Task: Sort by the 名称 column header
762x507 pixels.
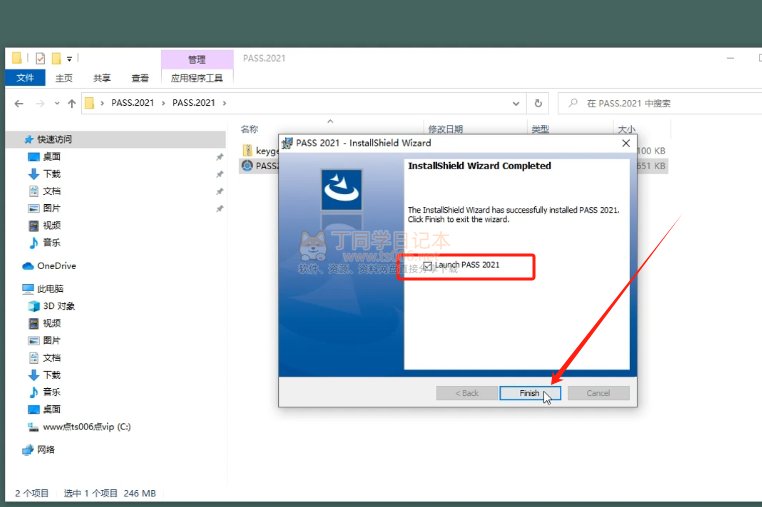Action: coord(249,129)
